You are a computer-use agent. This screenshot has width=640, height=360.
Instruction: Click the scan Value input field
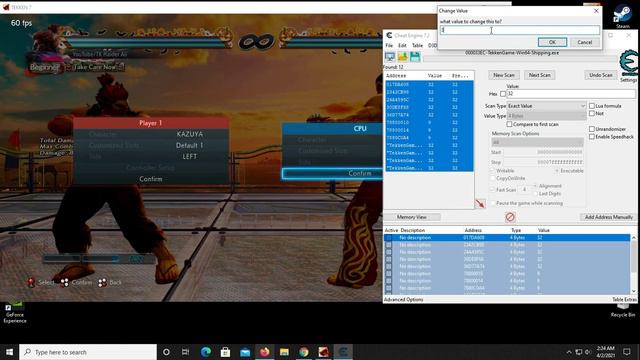(571, 94)
